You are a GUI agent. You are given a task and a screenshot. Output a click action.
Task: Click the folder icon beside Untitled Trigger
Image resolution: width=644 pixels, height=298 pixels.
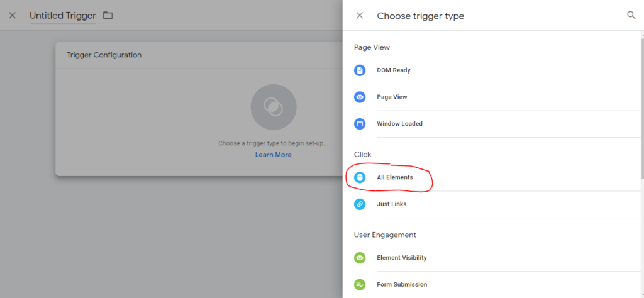(x=108, y=16)
